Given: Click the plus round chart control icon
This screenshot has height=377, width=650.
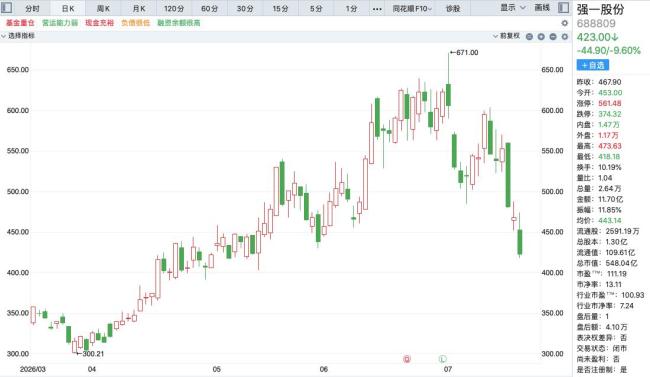Looking at the screenshot, I should [541, 36].
